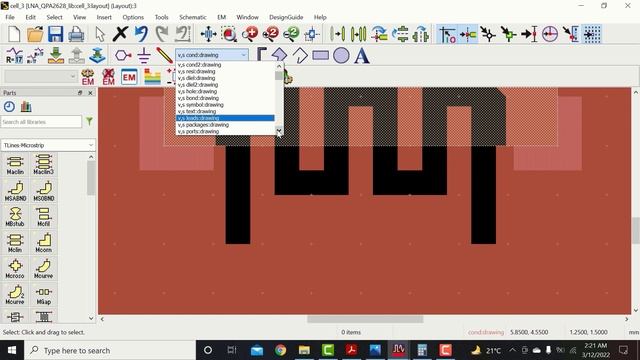Open Chrome from the taskbar
640x360 pixels.
coord(280,350)
